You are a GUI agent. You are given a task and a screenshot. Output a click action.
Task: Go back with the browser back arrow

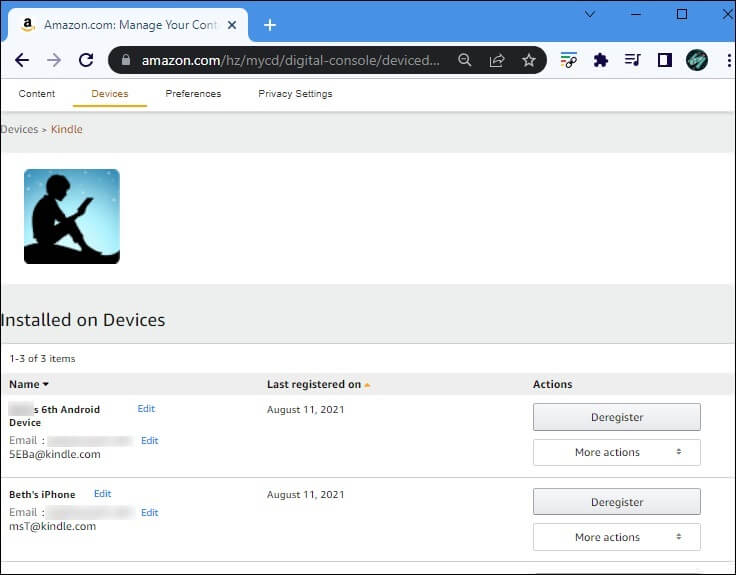click(x=22, y=60)
